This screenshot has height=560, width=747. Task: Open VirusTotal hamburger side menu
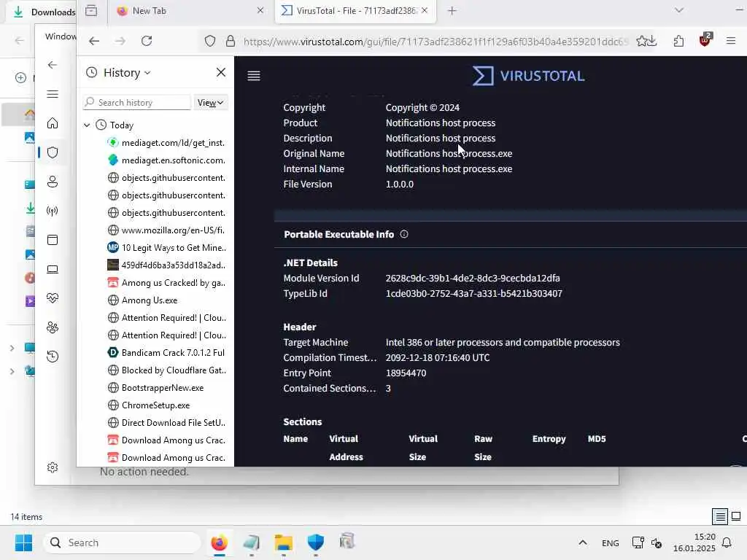click(x=254, y=76)
